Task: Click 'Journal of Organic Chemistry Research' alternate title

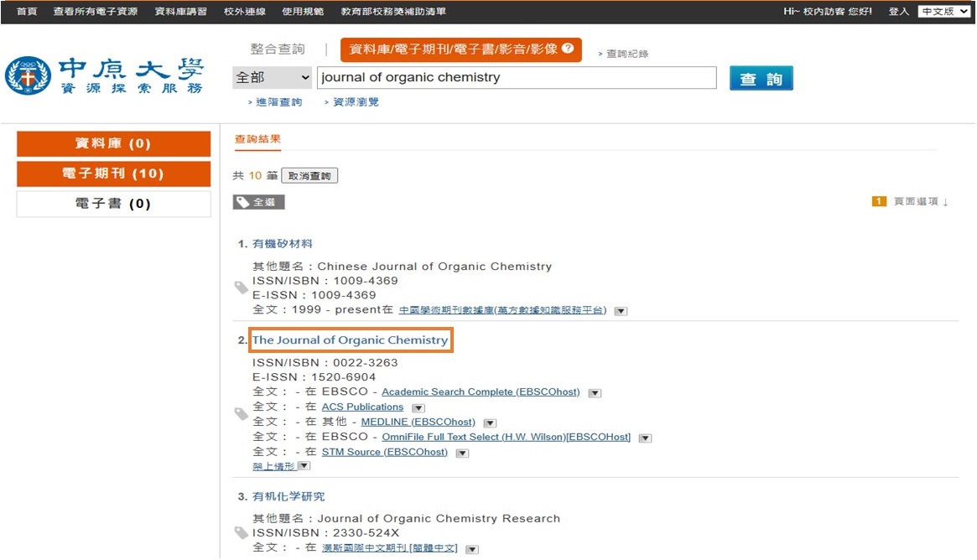Action: 439,518
